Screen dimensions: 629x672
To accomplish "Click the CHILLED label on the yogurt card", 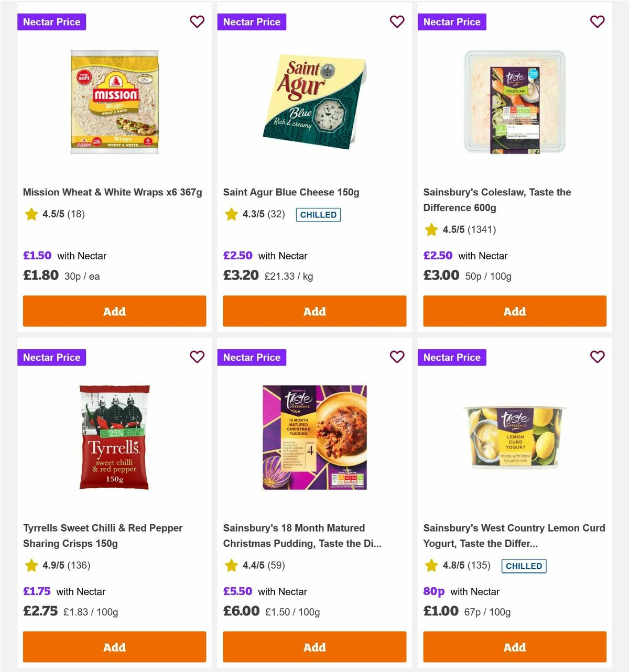I will pyautogui.click(x=524, y=566).
